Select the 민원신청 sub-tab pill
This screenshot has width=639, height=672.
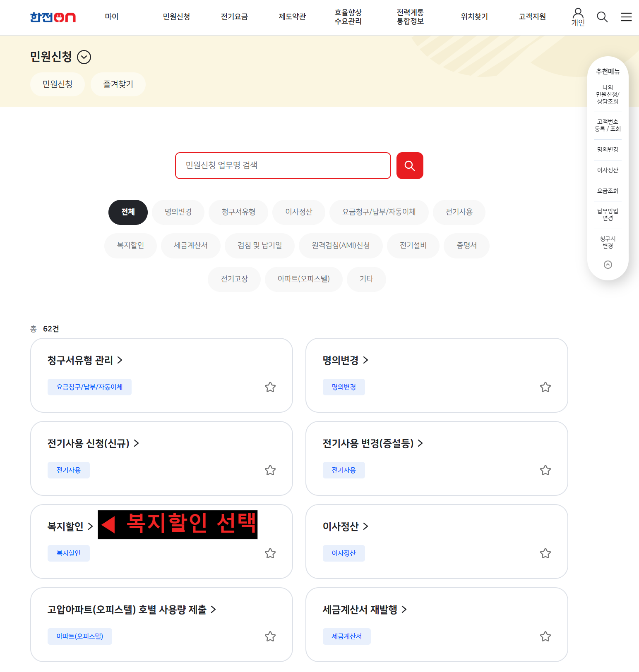pyautogui.click(x=58, y=84)
